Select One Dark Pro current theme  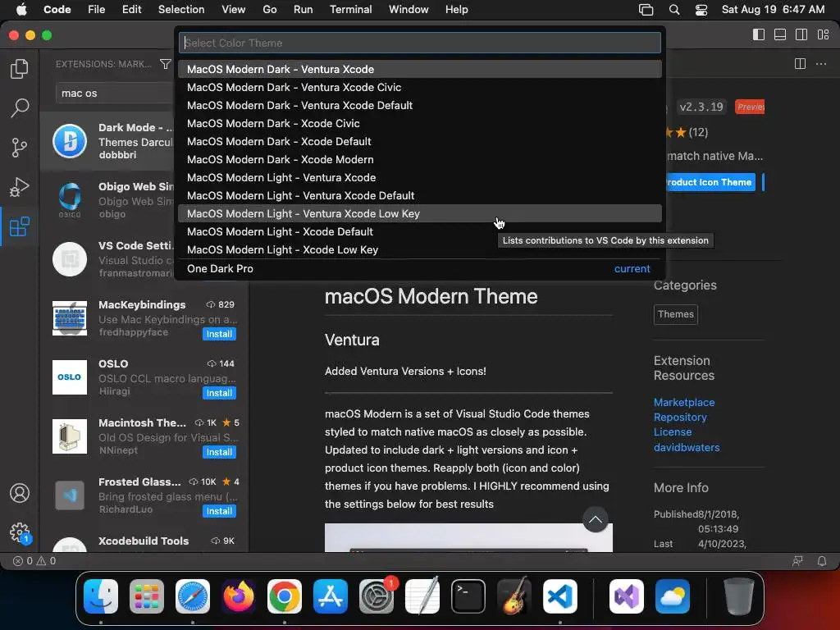coord(420,269)
